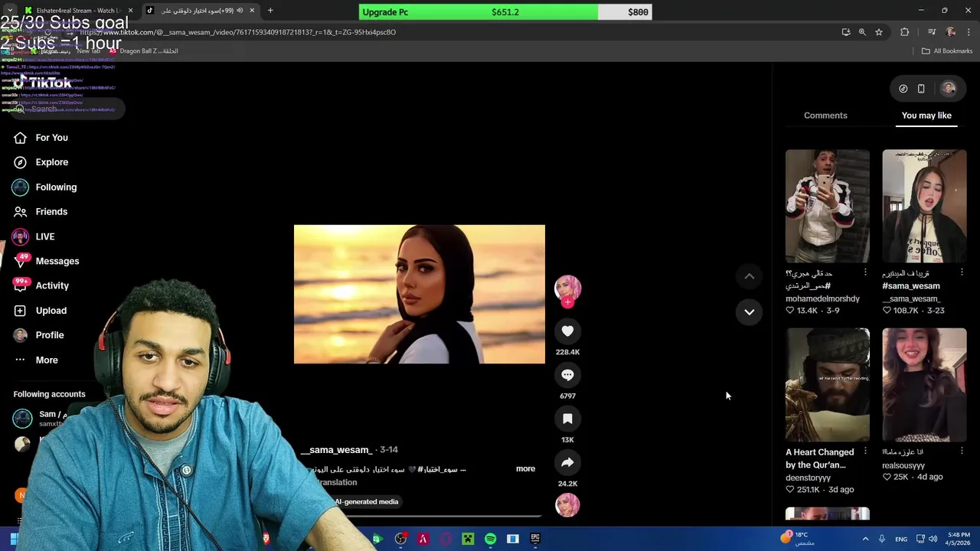Click the phone Get App icon
Screen dimensions: 980x551
pos(921,89)
